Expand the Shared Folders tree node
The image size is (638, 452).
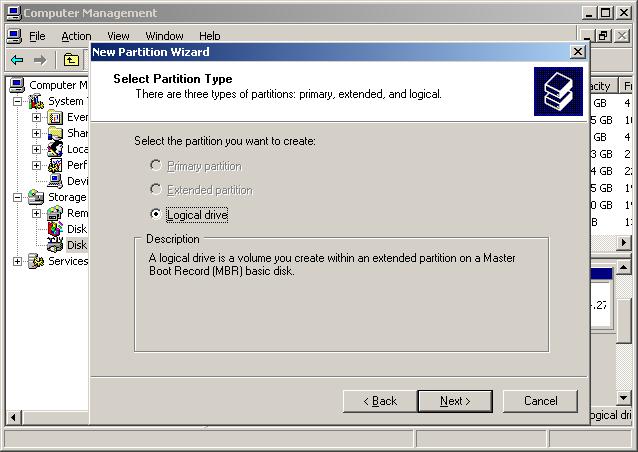(x=36, y=133)
